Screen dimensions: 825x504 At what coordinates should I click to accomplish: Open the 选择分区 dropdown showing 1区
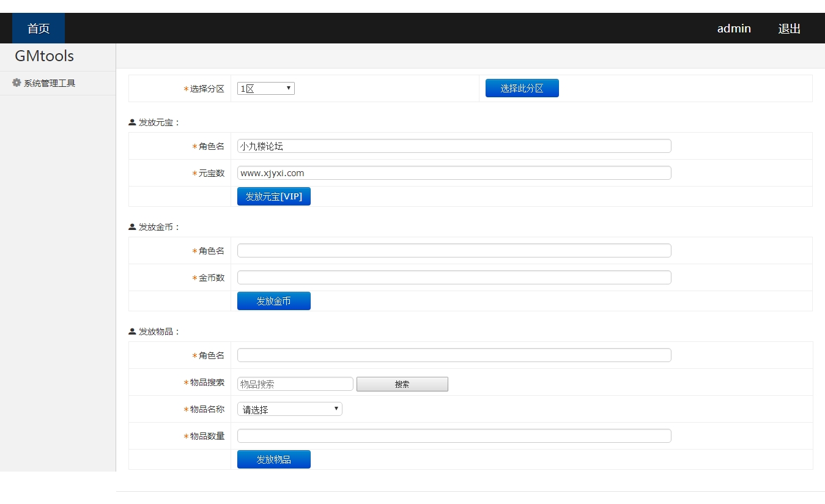tap(266, 89)
